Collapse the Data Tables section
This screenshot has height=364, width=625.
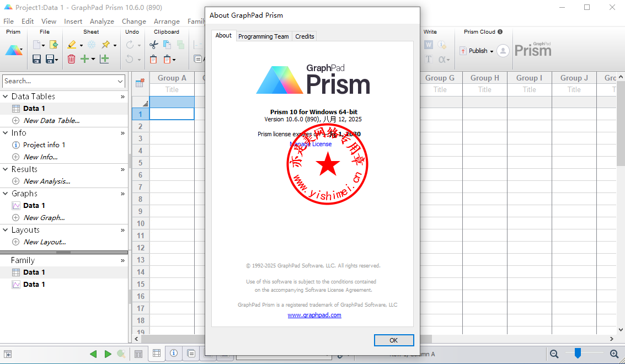[5, 97]
